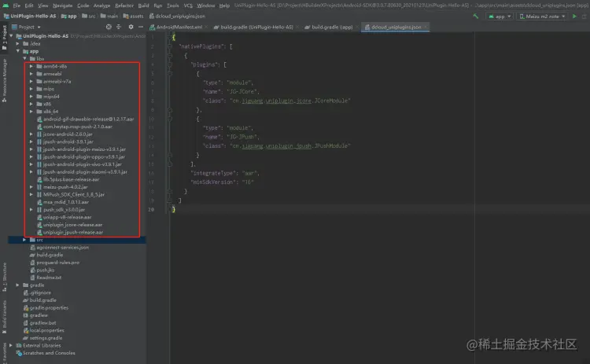This screenshot has height=364, width=590.
Task: Hide the Project panel with the minus icon
Action: pyautogui.click(x=141, y=27)
